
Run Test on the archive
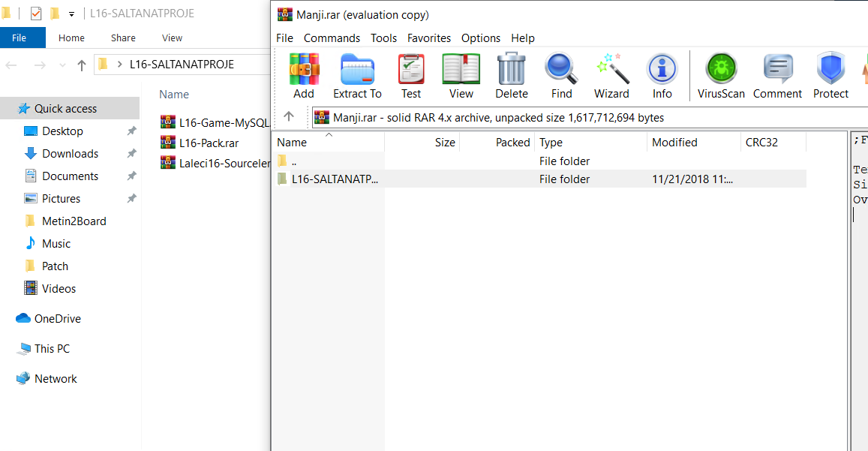(x=411, y=76)
